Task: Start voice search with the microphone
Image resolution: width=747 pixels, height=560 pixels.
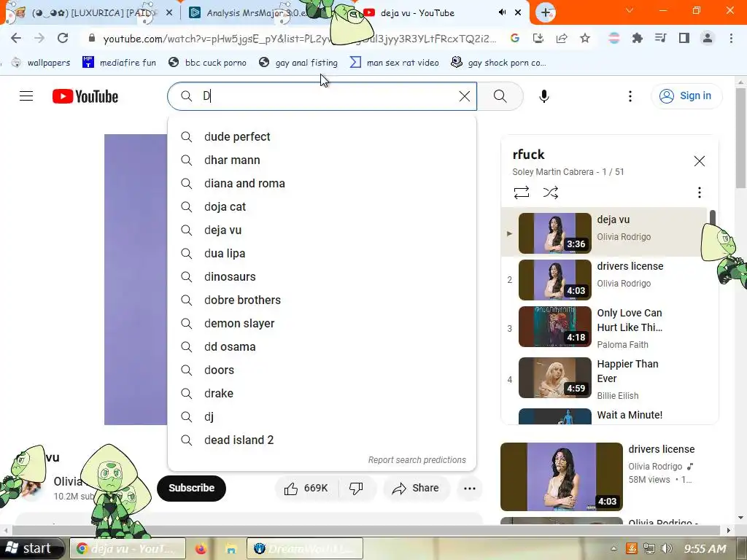Action: pyautogui.click(x=544, y=96)
